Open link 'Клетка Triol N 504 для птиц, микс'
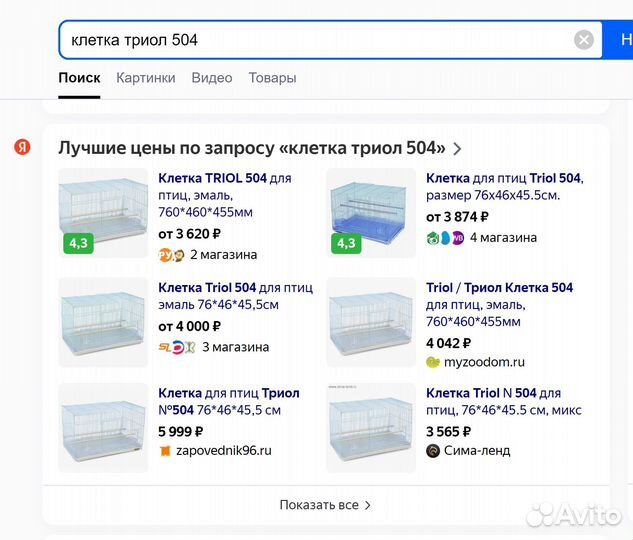The image size is (633, 540). point(504,401)
